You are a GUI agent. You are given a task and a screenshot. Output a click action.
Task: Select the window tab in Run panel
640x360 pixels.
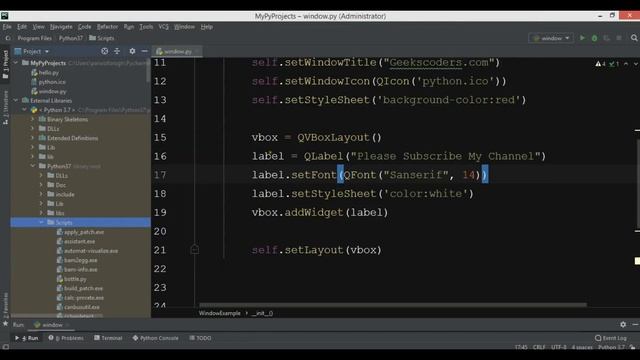point(49,325)
